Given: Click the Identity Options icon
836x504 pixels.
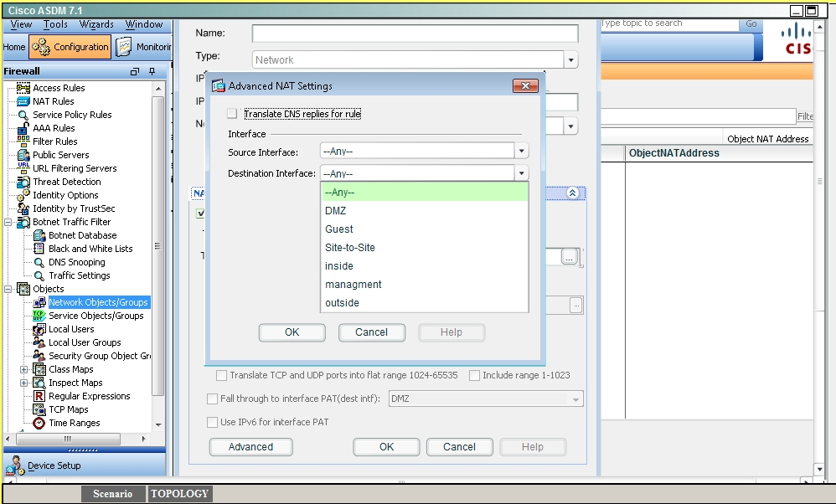Looking at the screenshot, I should (23, 195).
